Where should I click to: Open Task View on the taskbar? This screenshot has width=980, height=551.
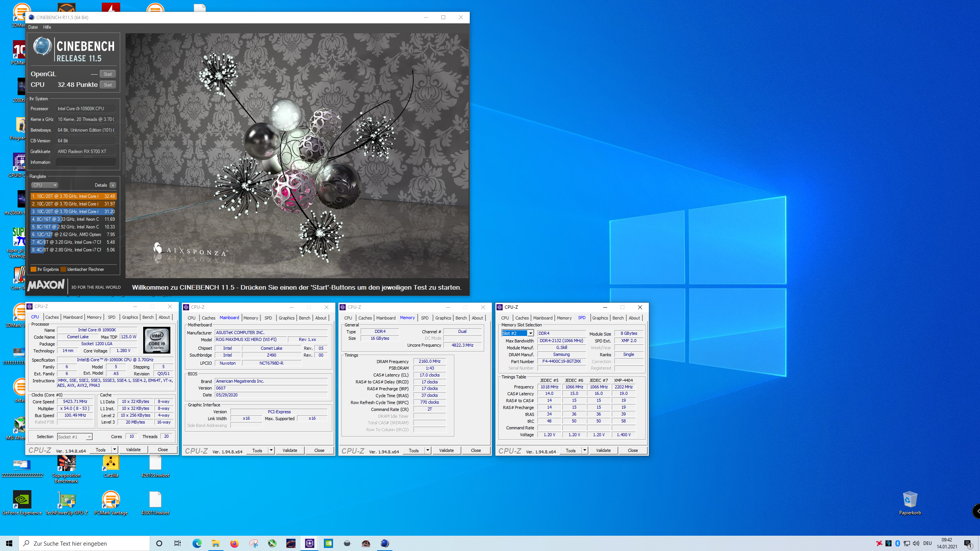click(x=178, y=543)
